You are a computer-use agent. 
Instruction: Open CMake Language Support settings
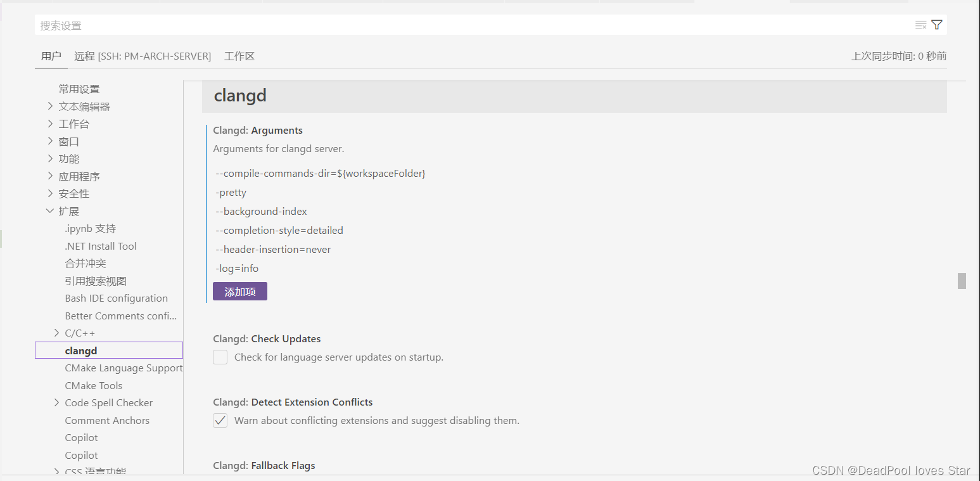coord(124,368)
